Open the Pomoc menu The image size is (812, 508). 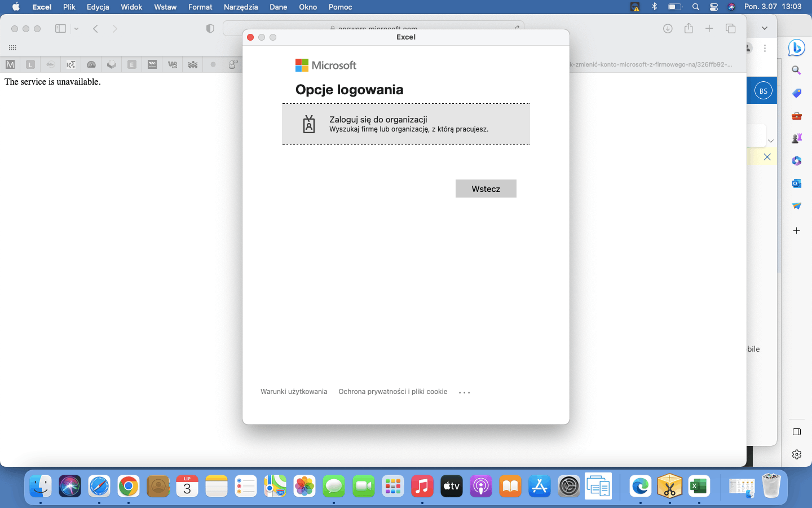click(340, 7)
